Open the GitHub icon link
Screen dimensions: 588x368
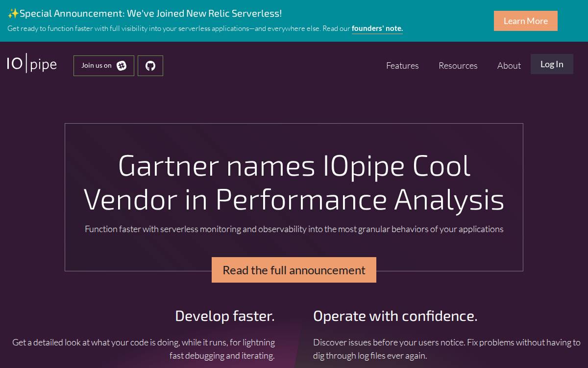[x=150, y=66]
